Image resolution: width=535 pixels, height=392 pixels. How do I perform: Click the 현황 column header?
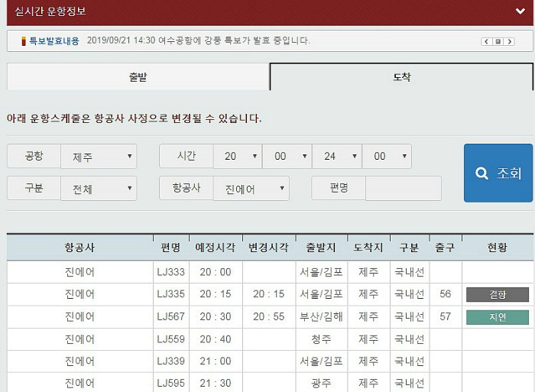tap(498, 248)
